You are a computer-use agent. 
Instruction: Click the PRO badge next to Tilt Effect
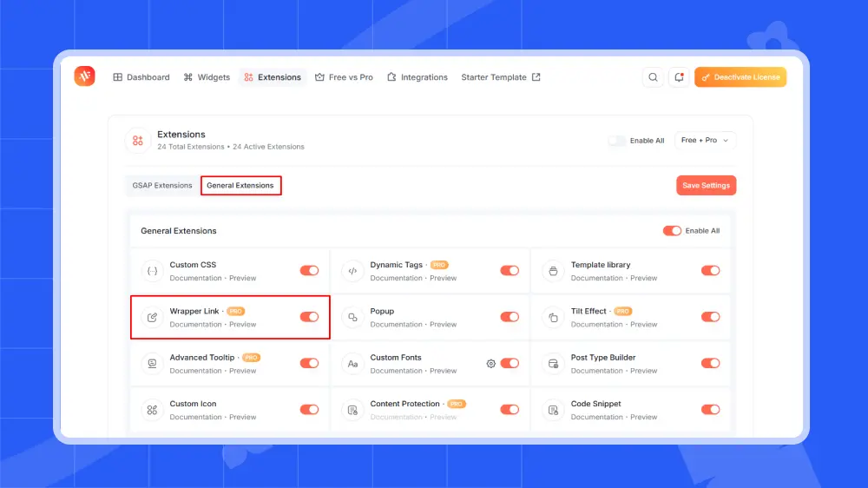pos(622,312)
